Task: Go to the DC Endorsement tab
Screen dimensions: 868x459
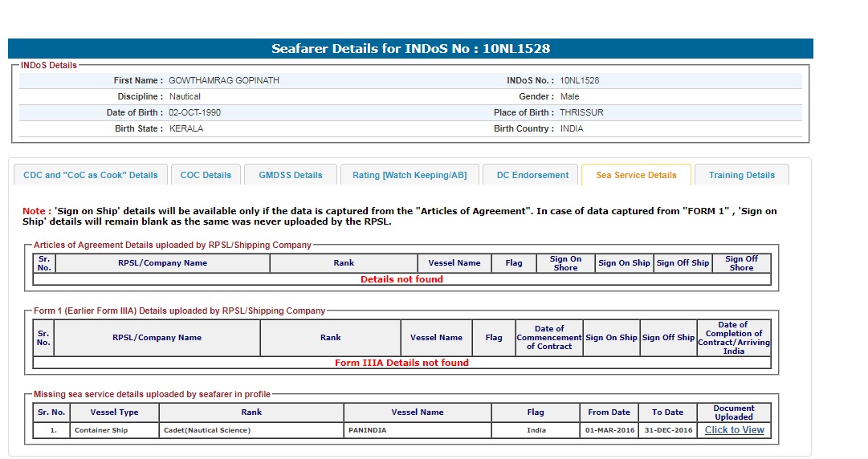Action: tap(532, 175)
